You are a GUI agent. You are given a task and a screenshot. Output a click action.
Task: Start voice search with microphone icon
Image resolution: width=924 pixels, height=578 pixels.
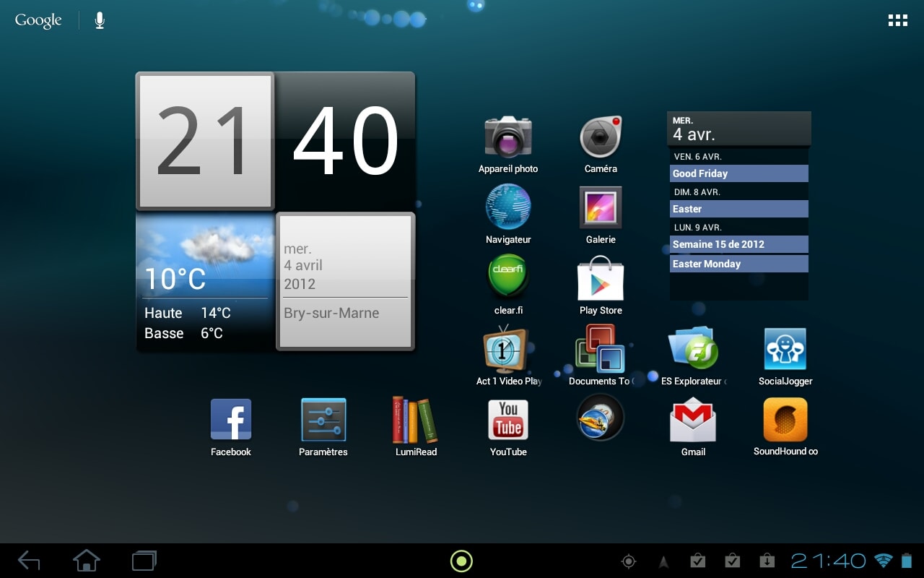pos(100,20)
